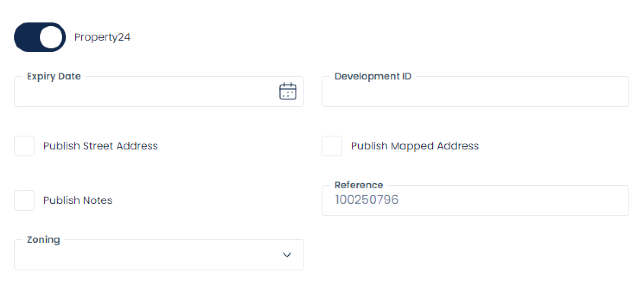Toggle the Property24 switch off
644x292 pixels.
[39, 37]
